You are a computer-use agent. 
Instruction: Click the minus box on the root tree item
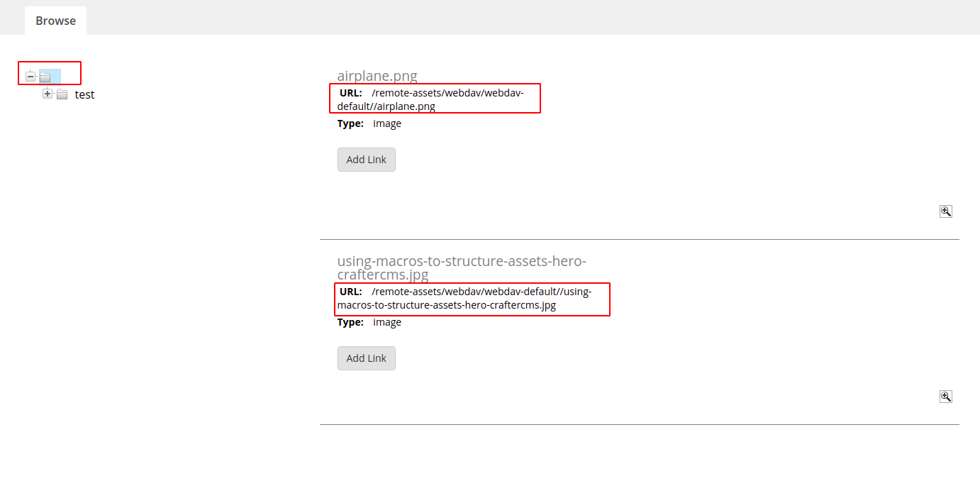point(30,75)
